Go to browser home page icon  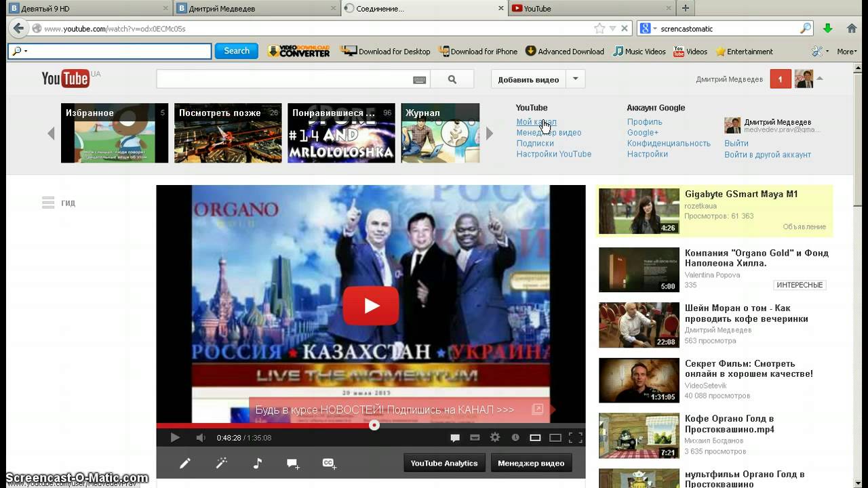coord(852,28)
